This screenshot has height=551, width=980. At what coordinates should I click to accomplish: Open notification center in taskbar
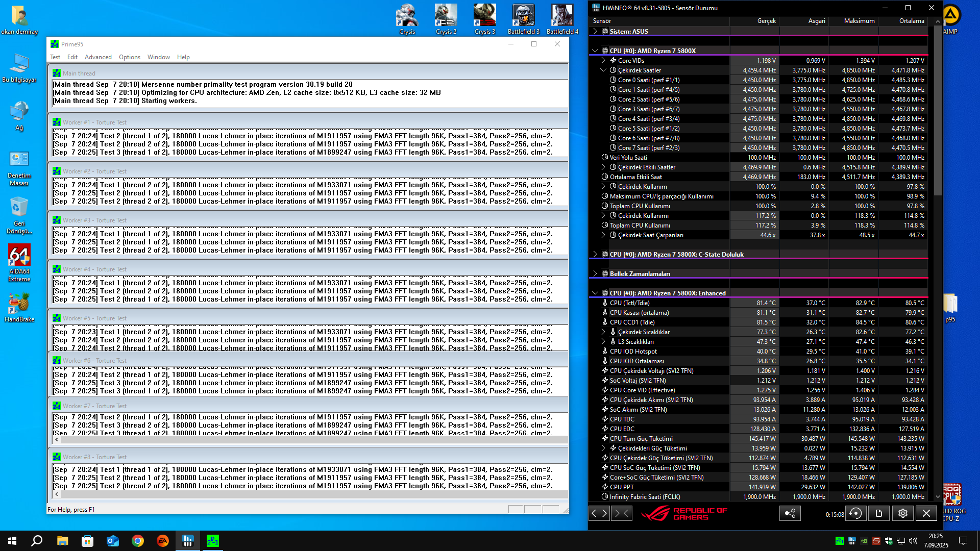click(963, 541)
